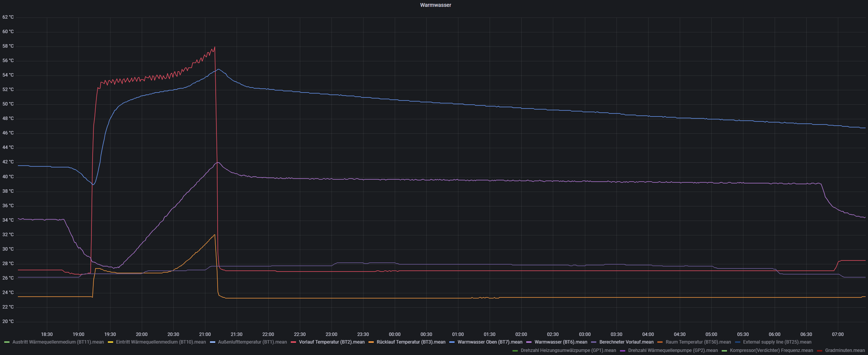Open yellow color swatch for Eintritt Wärmequellenmedium
The width and height of the screenshot is (868, 355).
click(111, 342)
